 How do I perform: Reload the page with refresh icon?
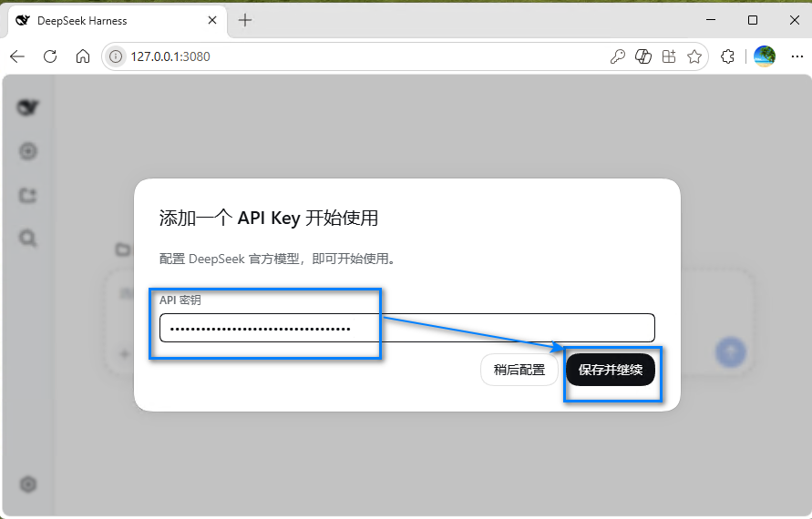[50, 56]
